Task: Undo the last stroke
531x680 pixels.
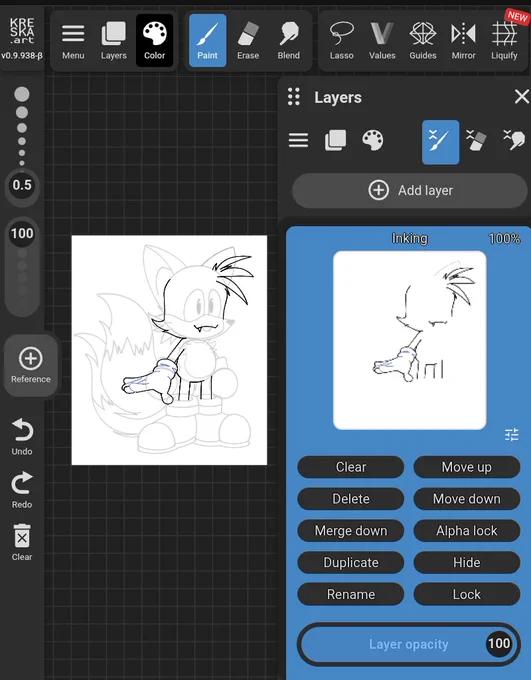Action: [x=22, y=437]
